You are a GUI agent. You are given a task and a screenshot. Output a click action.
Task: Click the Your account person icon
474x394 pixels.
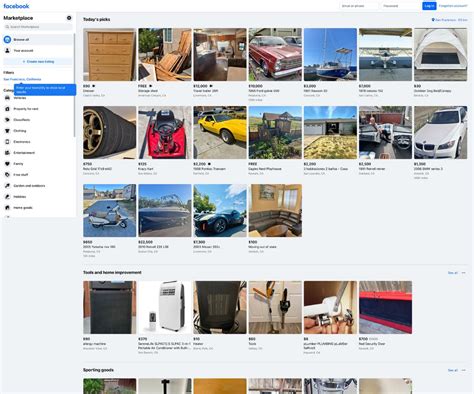[7, 50]
